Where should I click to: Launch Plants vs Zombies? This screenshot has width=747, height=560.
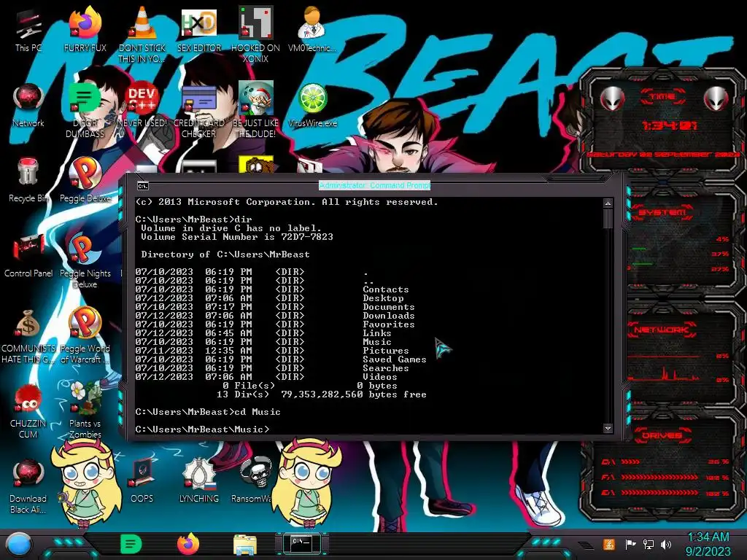click(85, 411)
